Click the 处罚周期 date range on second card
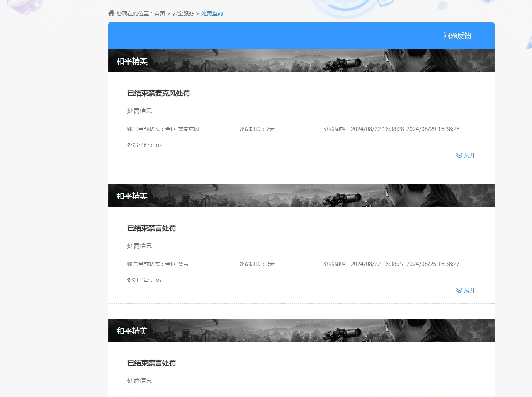The image size is (532, 397). coord(391,264)
